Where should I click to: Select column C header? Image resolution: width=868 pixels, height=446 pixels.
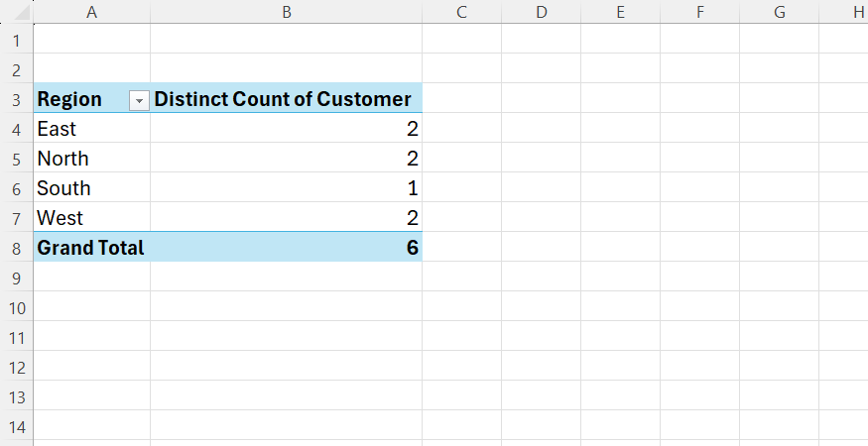461,12
